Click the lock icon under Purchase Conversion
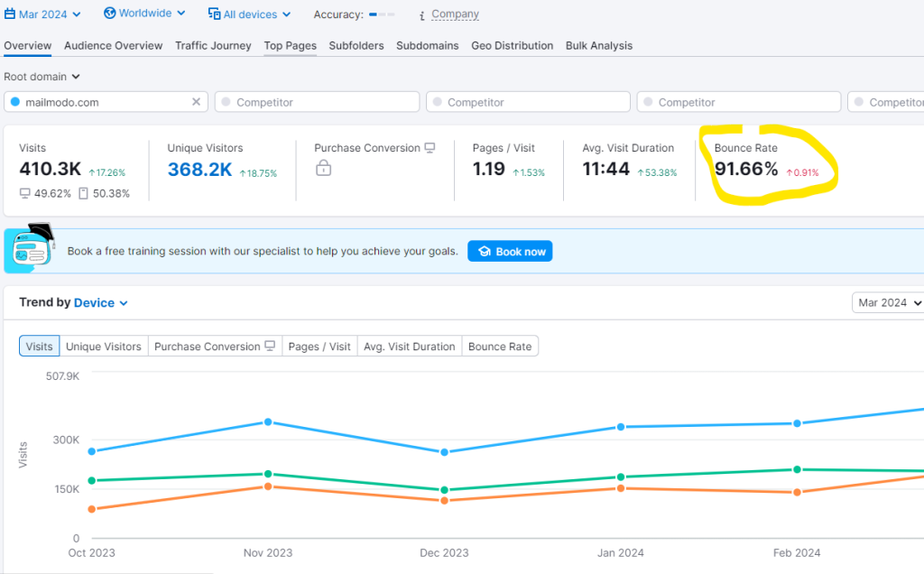Viewport: 924px width, 574px height. tap(324, 168)
